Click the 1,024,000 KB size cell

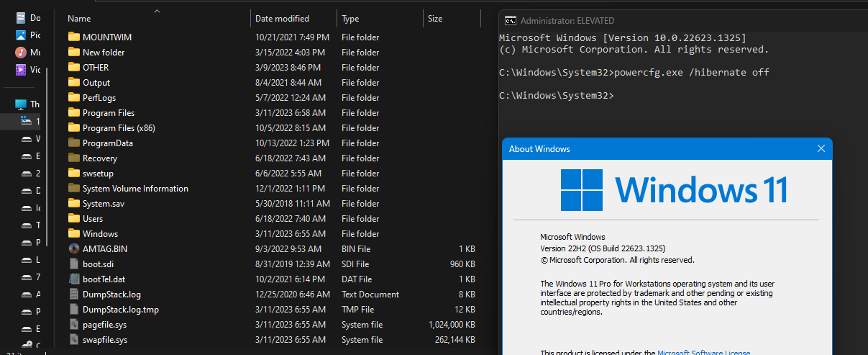pyautogui.click(x=452, y=324)
